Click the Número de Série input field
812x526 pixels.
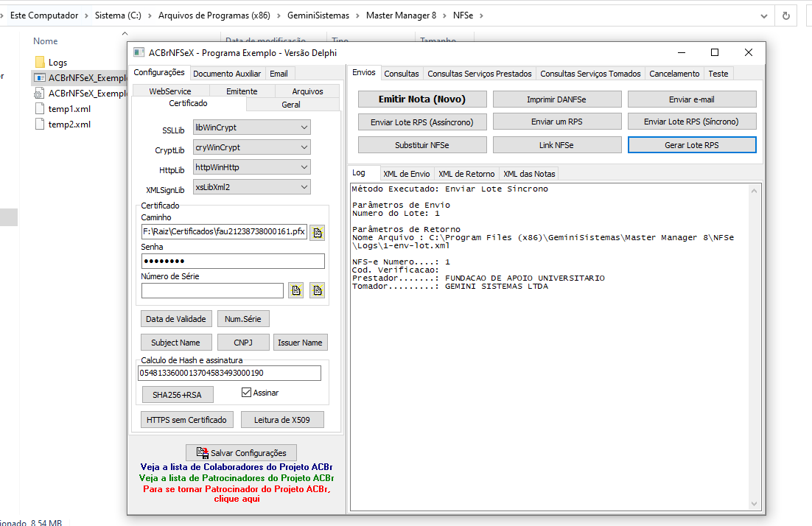(x=212, y=290)
